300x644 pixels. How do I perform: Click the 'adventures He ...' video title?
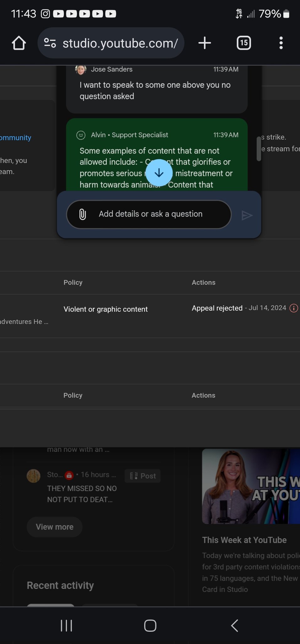click(24, 322)
